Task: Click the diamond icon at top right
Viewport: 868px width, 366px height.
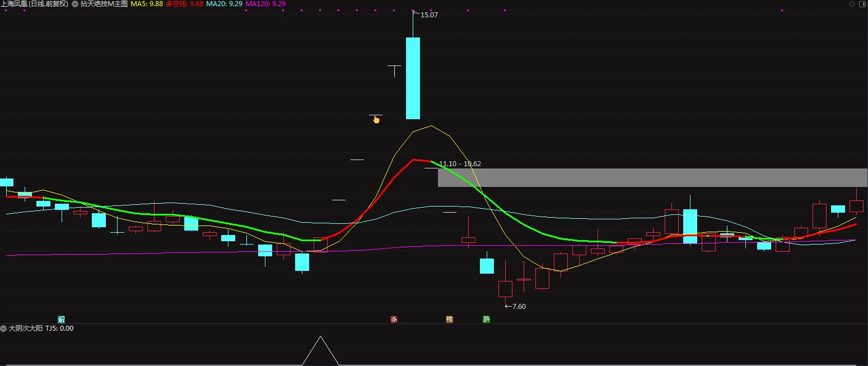Action: click(852, 4)
